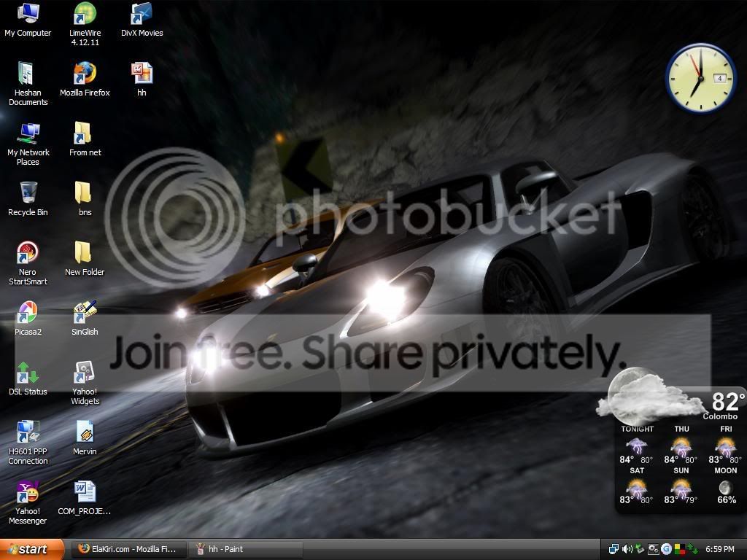747x560 pixels.
Task: Select the LimeWire 4.12.11 shortcut
Action: click(85, 24)
